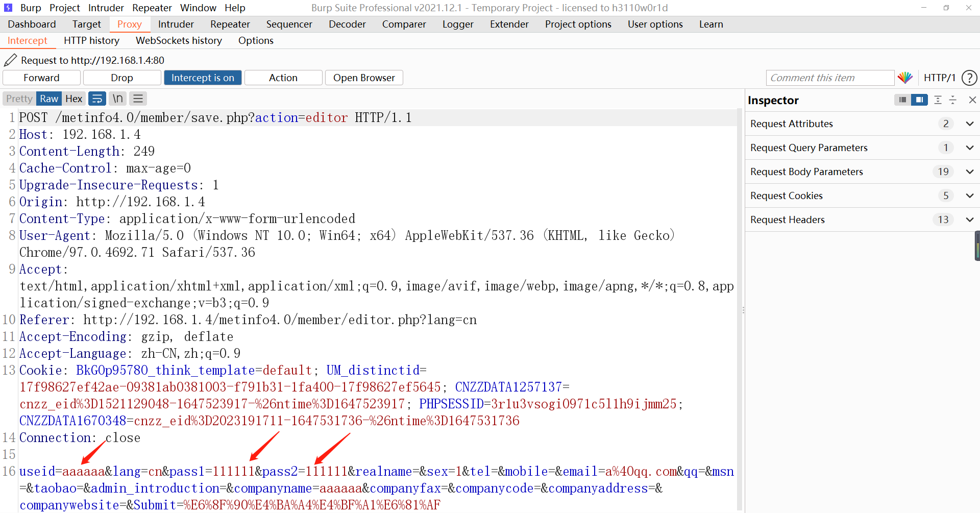Viewport: 980px width, 513px height.
Task: Open the Burp menu
Action: point(31,8)
